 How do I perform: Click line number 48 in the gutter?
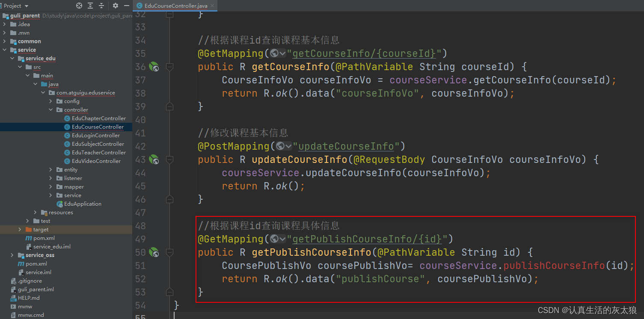click(x=140, y=226)
